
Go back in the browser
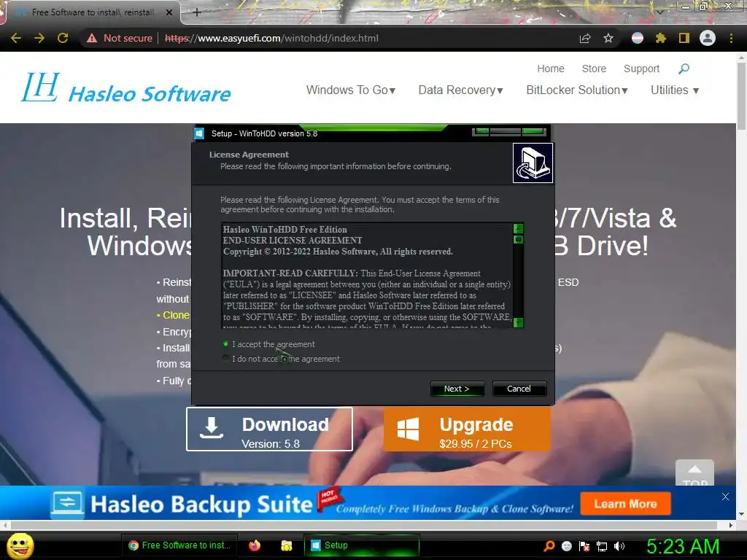point(16,38)
